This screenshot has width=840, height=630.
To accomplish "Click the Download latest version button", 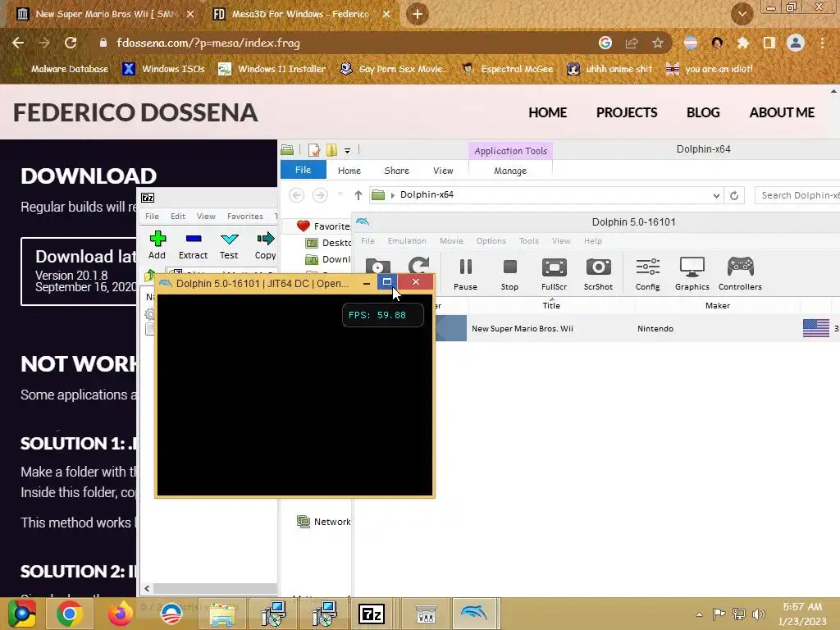I will pyautogui.click(x=79, y=272).
